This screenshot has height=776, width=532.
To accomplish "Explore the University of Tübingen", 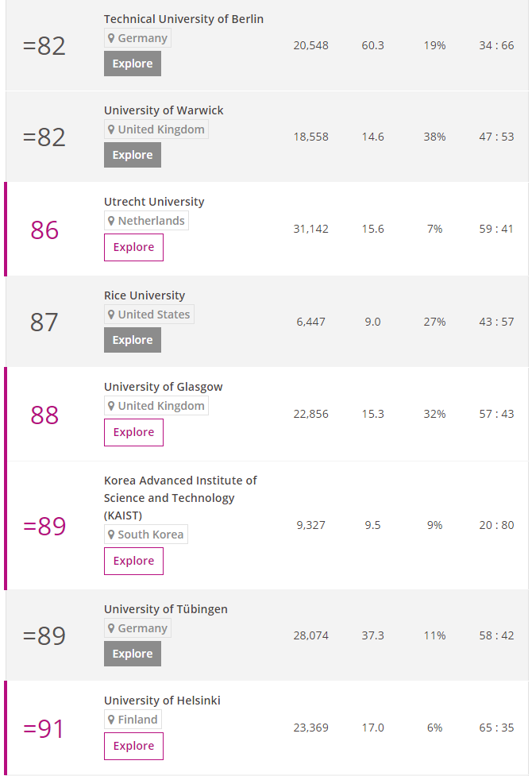I will 133,654.
